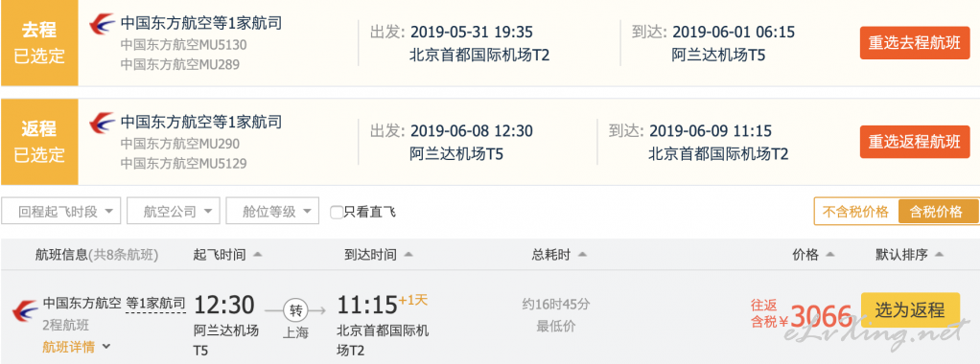980x364 pixels.
Task: Sort by departure time arrow
Action: (x=258, y=255)
